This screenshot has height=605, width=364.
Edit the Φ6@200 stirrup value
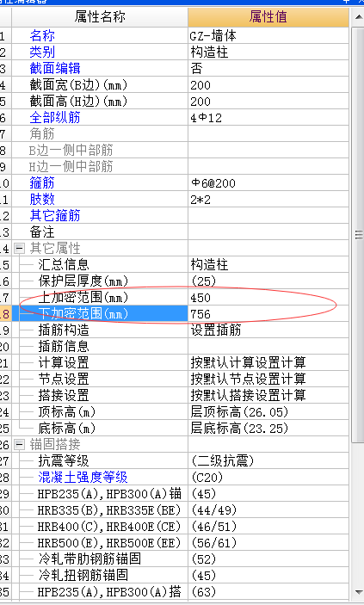tap(268, 182)
